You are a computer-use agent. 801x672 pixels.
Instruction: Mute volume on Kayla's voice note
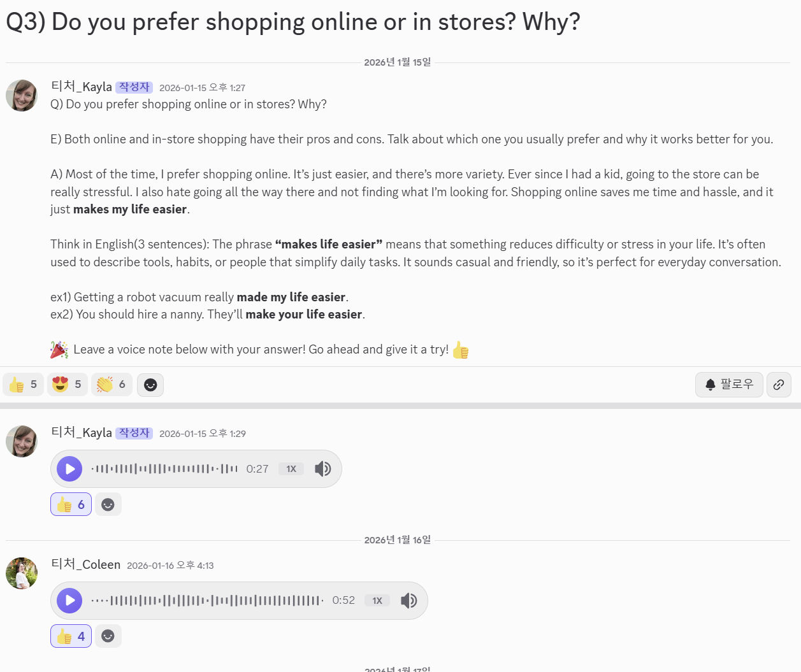pyautogui.click(x=323, y=469)
